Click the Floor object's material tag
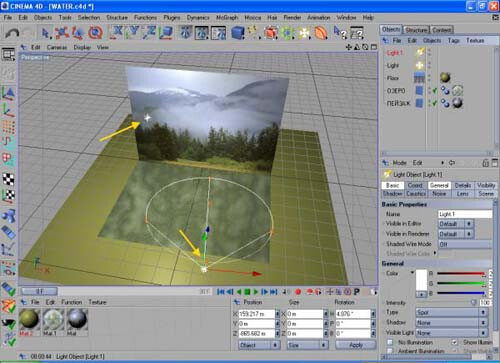The width and height of the screenshot is (500, 363). (x=445, y=78)
